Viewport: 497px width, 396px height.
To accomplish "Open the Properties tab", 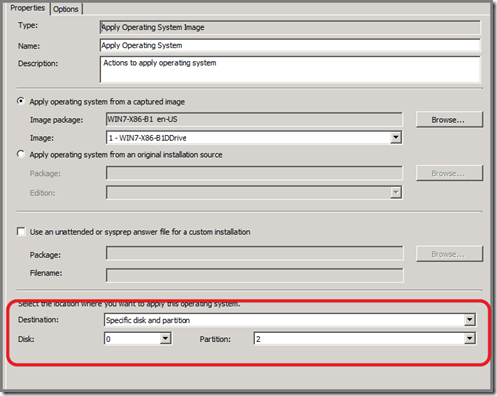I will 28,8.
